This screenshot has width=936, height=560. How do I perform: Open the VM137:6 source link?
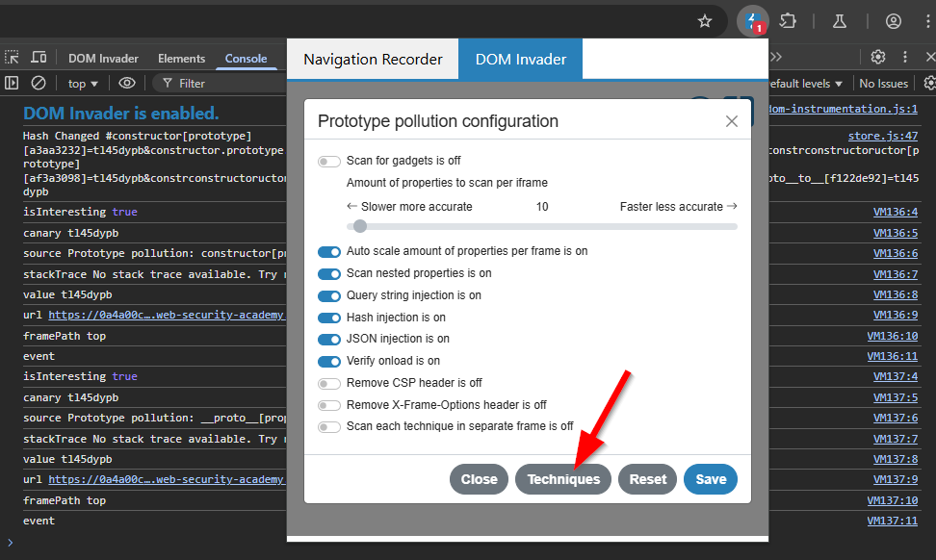tap(896, 418)
